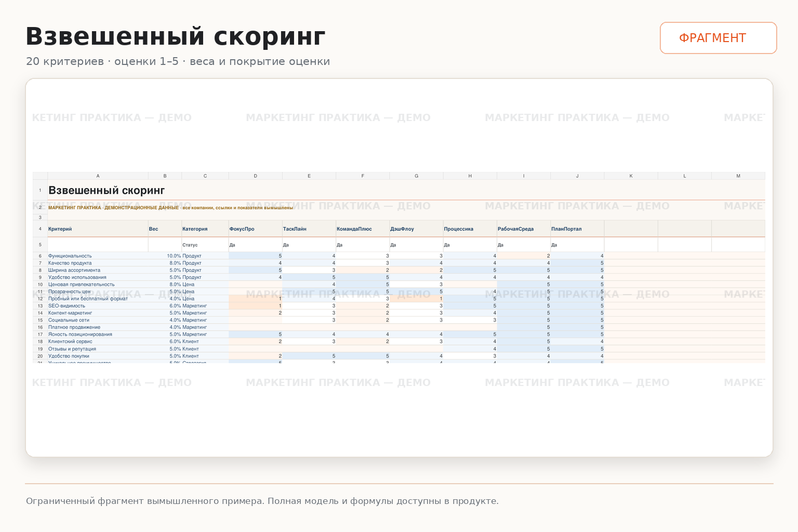The image size is (798, 532).
Task: Select column D header
Action: (x=256, y=176)
